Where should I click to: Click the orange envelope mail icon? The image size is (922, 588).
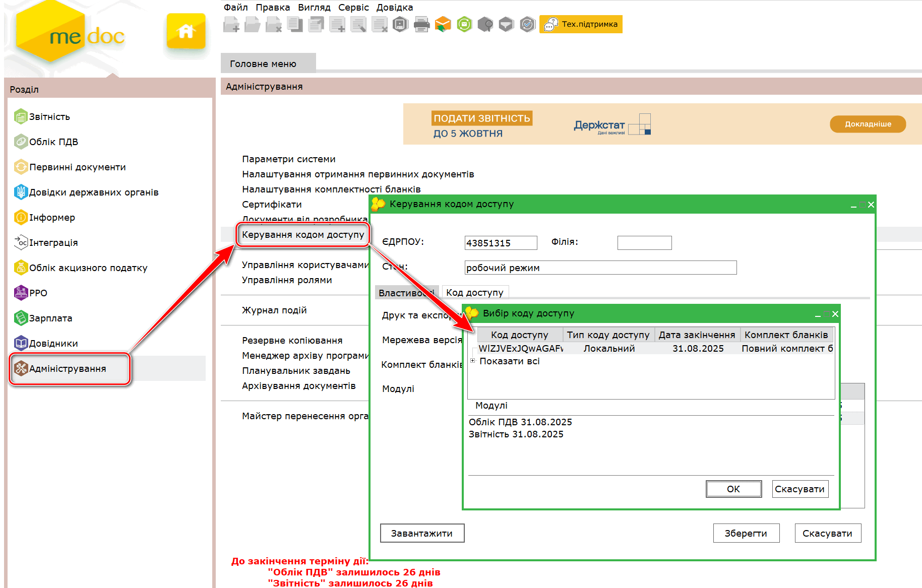[443, 24]
